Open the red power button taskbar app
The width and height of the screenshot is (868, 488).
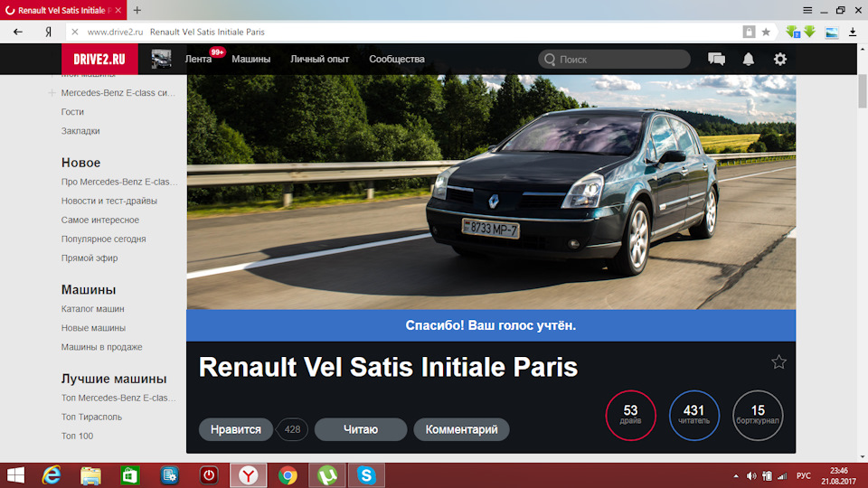[x=209, y=475]
